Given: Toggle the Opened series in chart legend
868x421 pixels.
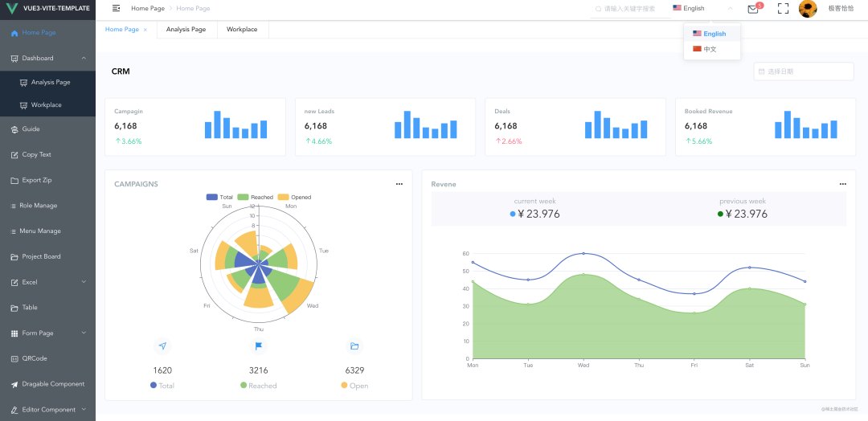Looking at the screenshot, I should pyautogui.click(x=294, y=197).
